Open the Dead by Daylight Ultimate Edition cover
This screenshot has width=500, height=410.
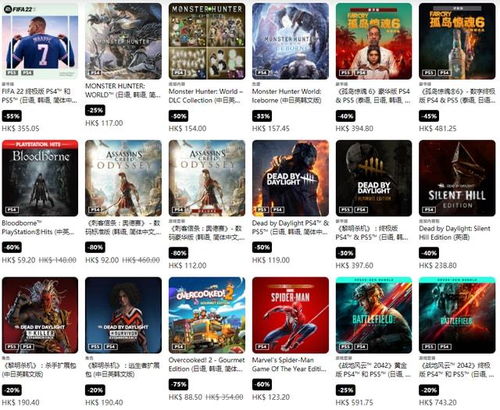[x=374, y=178]
